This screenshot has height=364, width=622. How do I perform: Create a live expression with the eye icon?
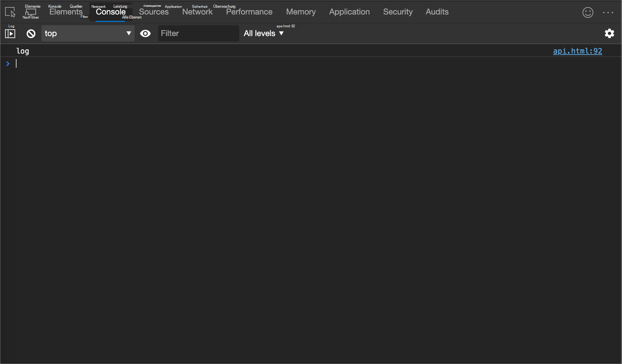coord(145,33)
